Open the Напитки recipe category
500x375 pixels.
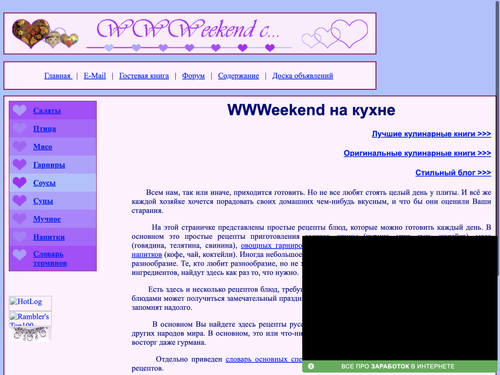tap(49, 237)
